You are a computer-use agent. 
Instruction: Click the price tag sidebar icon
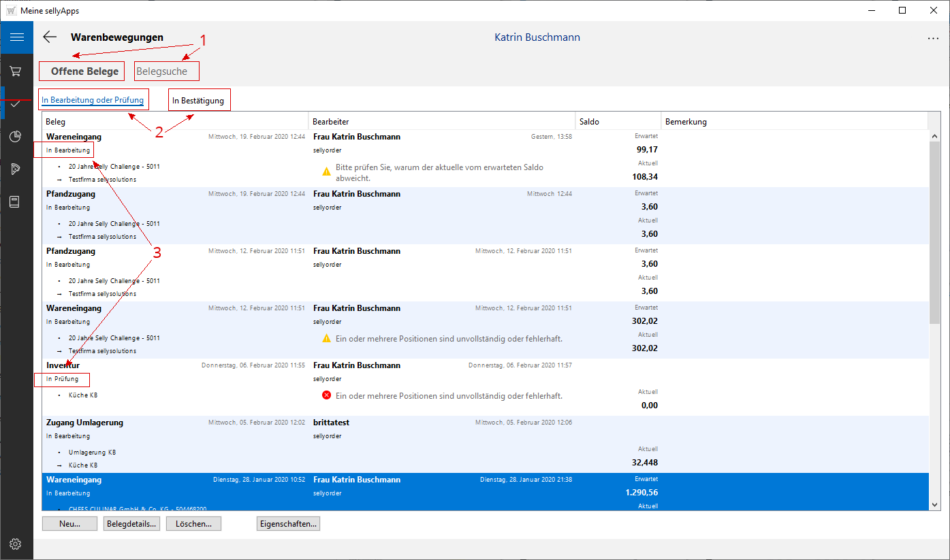16,169
